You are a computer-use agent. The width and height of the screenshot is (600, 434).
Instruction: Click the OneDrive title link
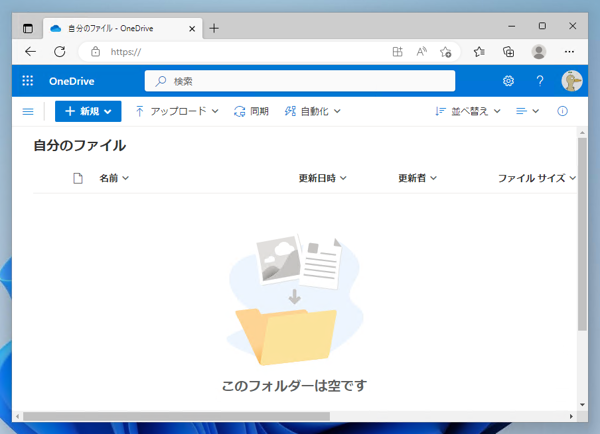[x=72, y=81]
